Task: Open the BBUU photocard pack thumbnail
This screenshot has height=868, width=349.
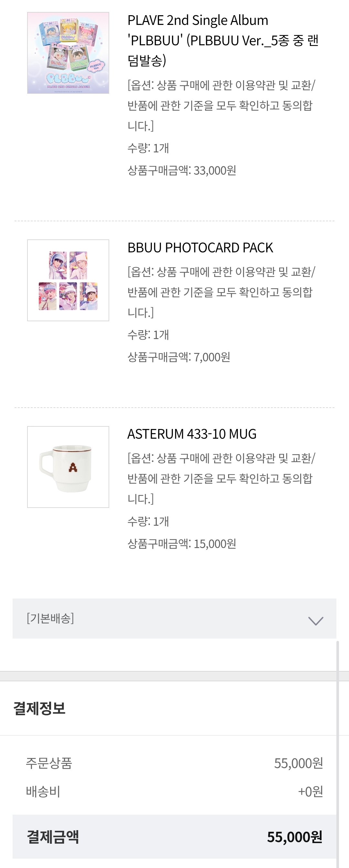Action: (x=68, y=280)
